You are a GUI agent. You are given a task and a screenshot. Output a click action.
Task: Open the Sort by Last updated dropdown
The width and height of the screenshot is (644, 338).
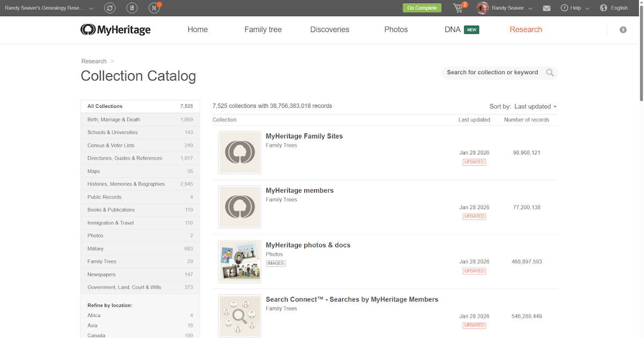(535, 106)
